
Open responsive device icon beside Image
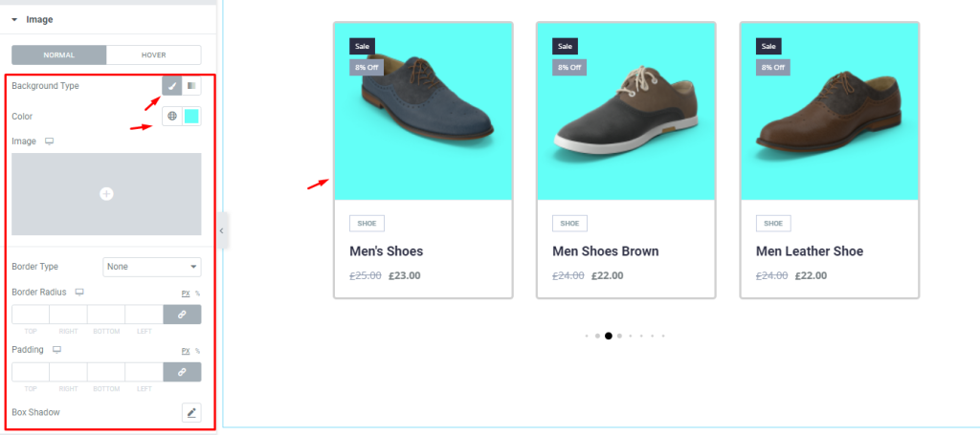click(50, 141)
